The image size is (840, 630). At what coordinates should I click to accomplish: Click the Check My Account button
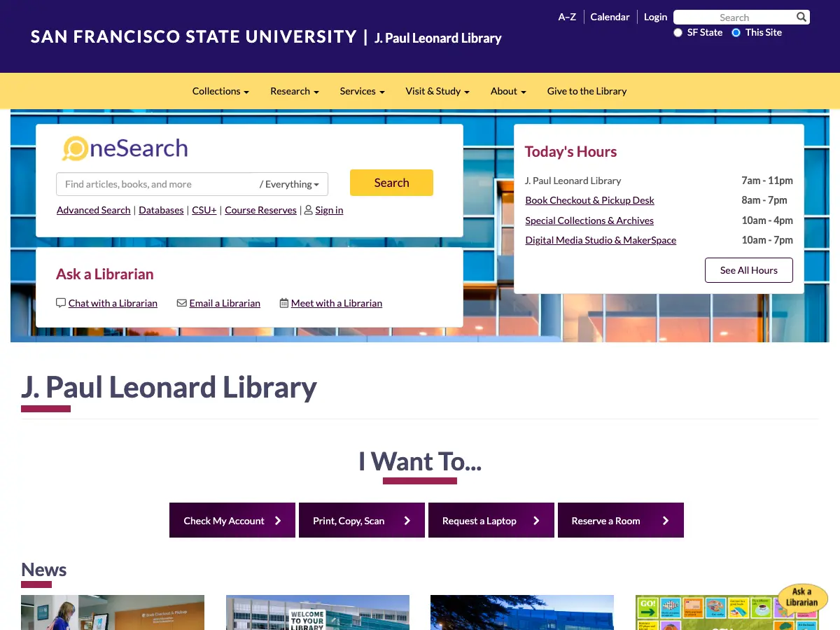click(x=232, y=520)
